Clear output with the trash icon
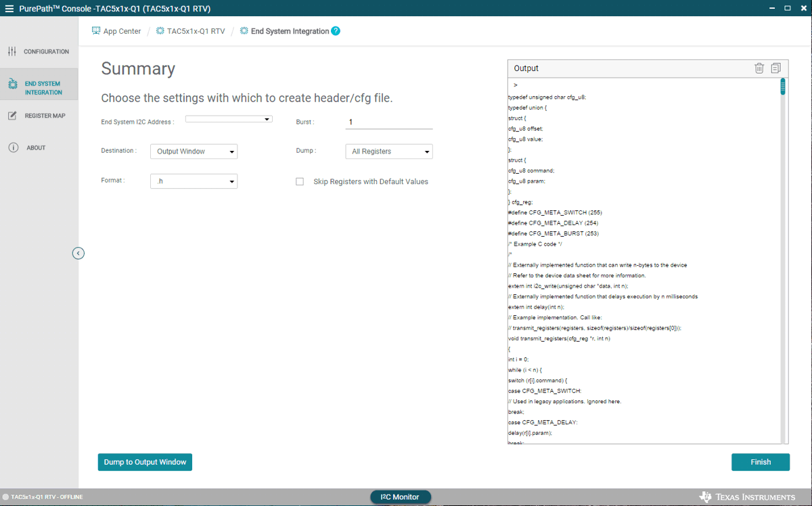812x506 pixels. (x=759, y=68)
